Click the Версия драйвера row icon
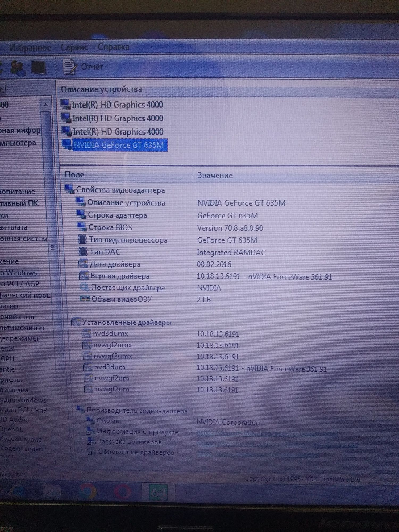Screen dimensions: 399x532 tap(84, 276)
